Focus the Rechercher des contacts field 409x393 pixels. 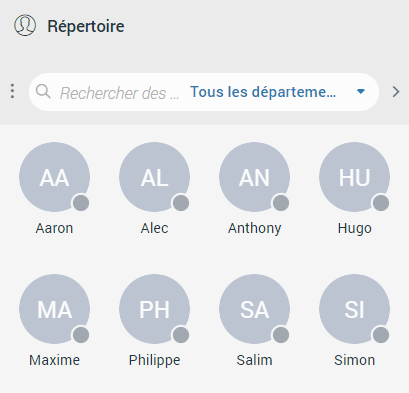point(119,93)
